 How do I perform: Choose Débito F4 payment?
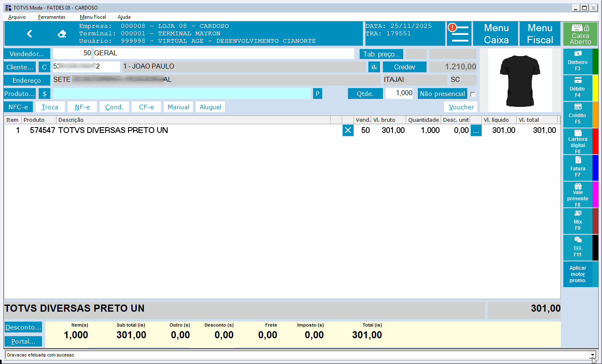(578, 88)
